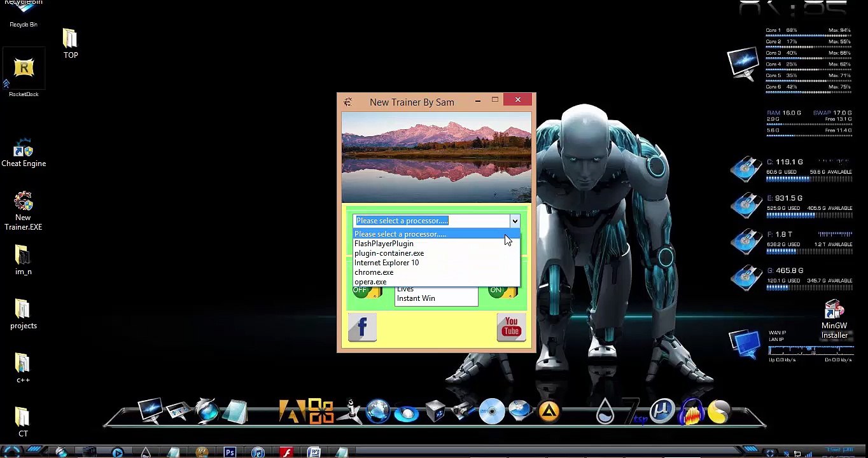
Task: Click the E: drive usage bar
Action: (x=809, y=215)
